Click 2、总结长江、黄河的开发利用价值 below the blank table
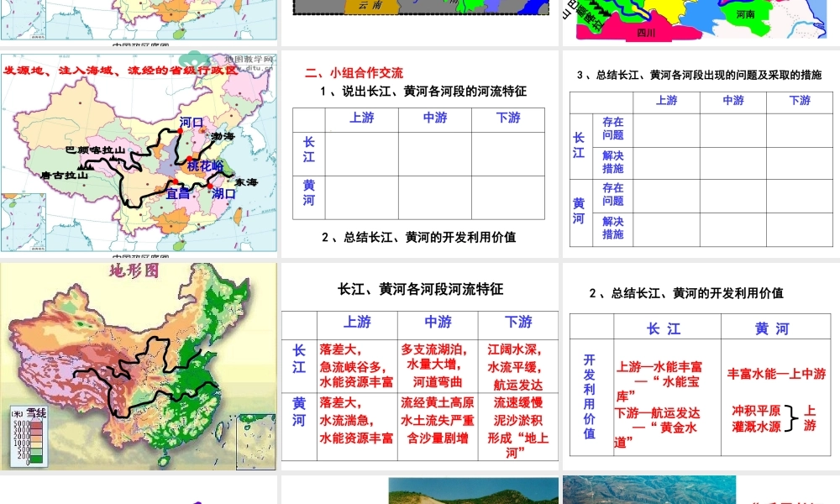840x504 pixels. pos(418,237)
